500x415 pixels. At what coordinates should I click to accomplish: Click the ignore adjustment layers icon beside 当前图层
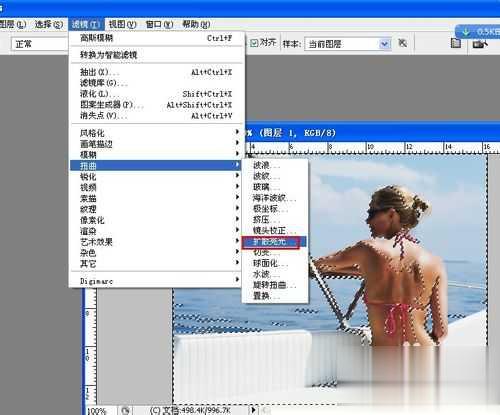[403, 43]
